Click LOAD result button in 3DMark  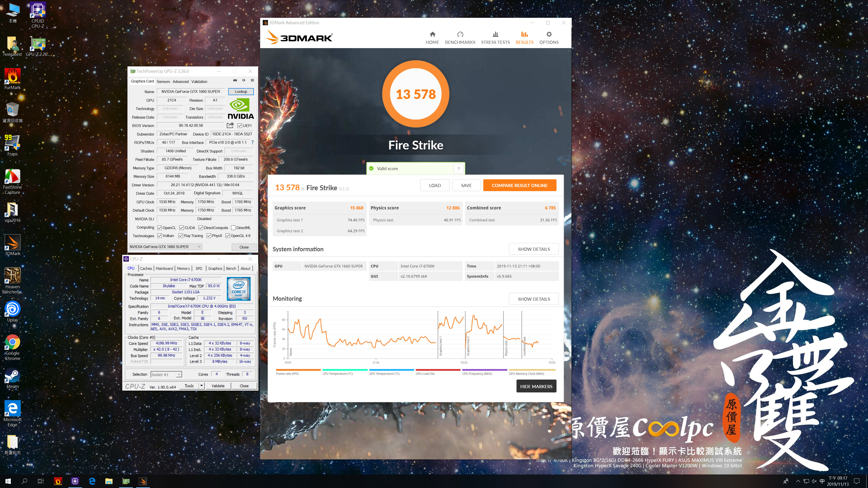point(435,185)
